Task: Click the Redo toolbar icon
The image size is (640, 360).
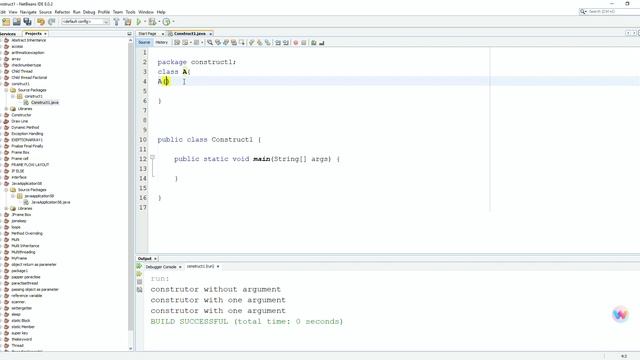Action: (x=51, y=22)
